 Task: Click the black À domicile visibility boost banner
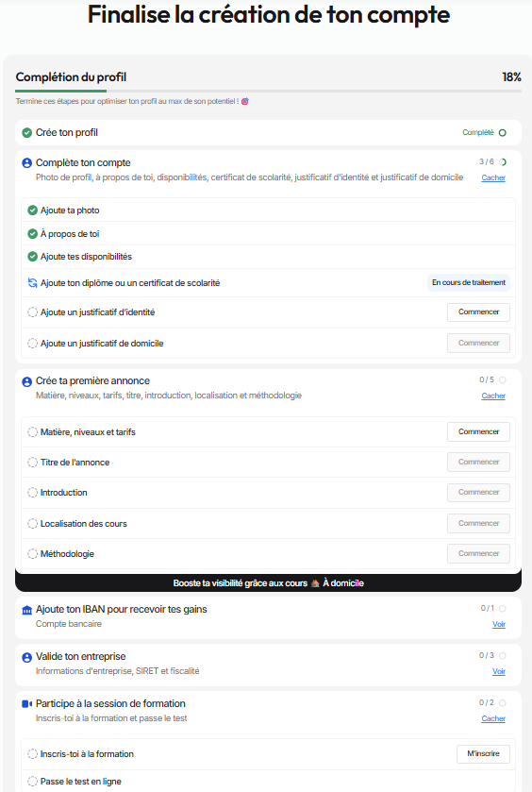(268, 582)
